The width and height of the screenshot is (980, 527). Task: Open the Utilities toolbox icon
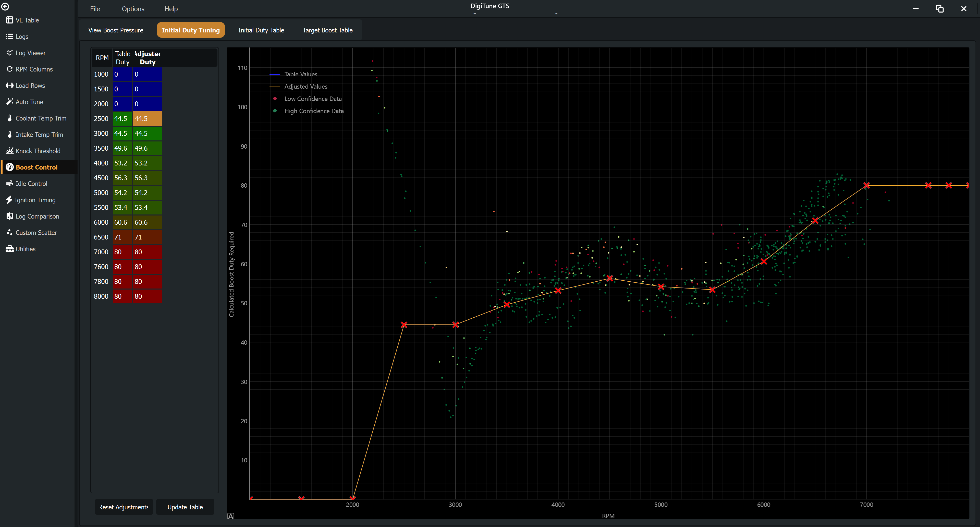(9, 249)
